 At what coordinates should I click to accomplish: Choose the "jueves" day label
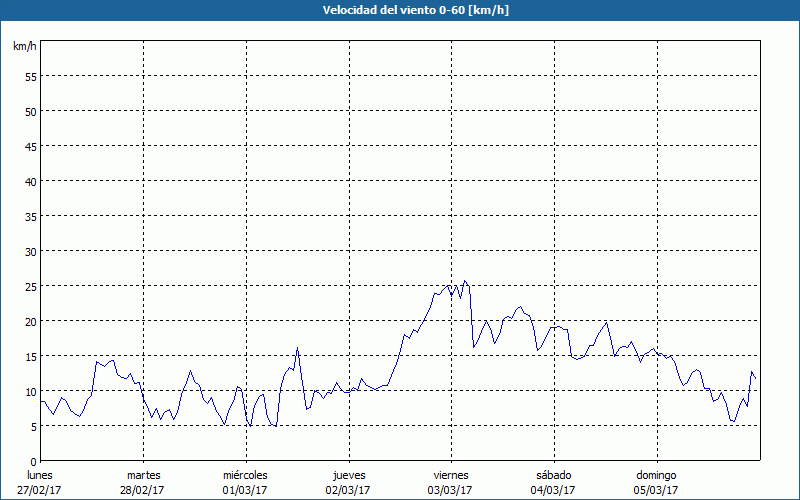point(348,475)
